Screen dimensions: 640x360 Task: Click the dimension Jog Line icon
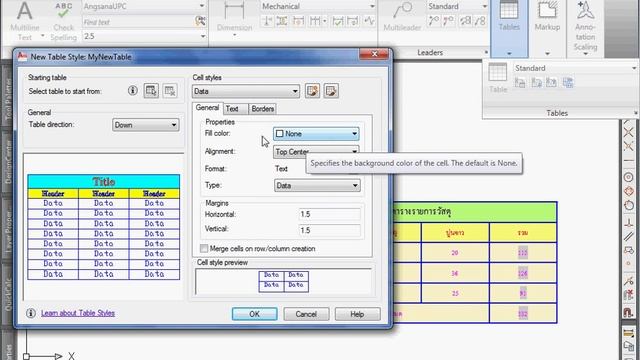(x=369, y=21)
